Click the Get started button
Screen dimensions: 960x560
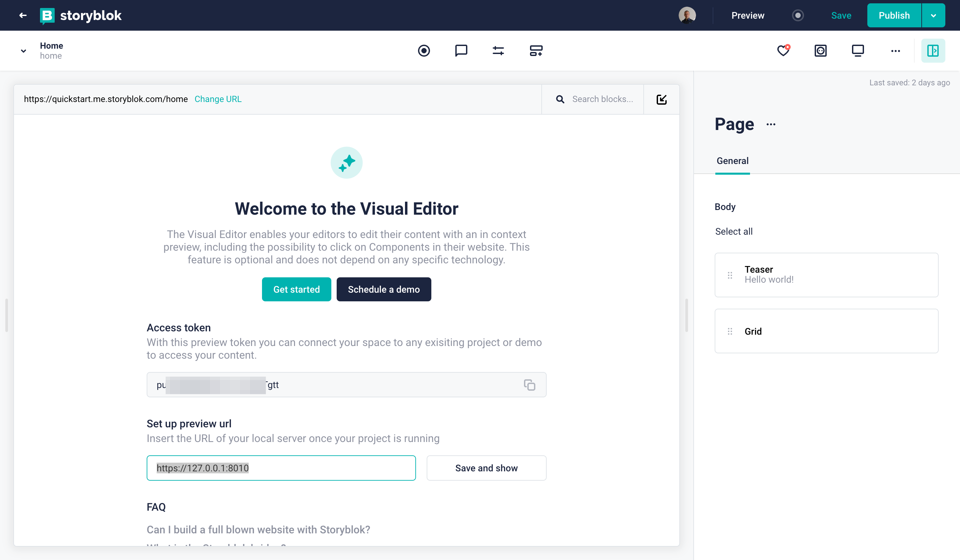[x=296, y=289]
